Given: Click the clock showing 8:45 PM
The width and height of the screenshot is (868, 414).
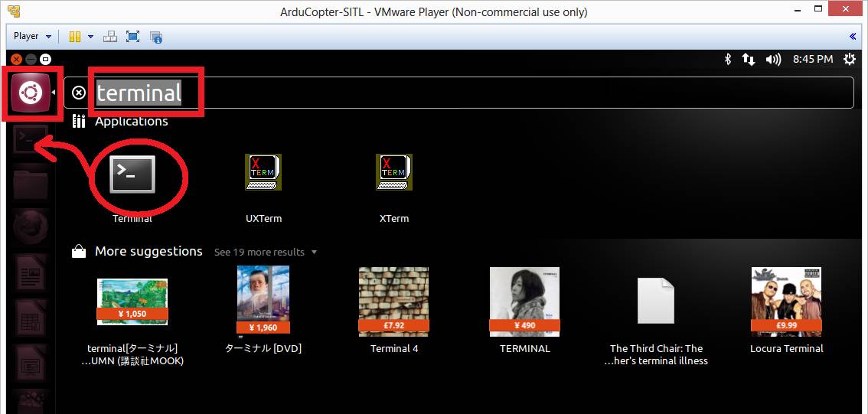Looking at the screenshot, I should 813,59.
